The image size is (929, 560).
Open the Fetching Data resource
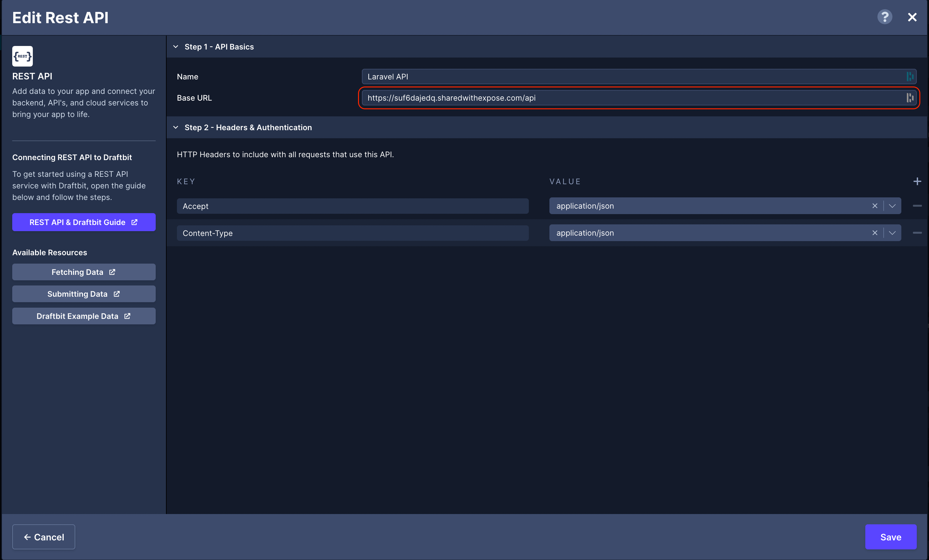coord(84,272)
